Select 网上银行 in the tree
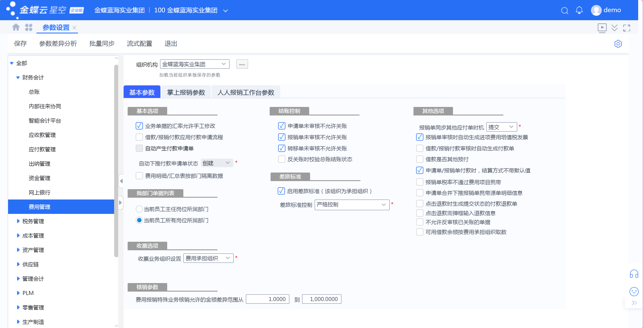Image resolution: width=644 pixels, height=328 pixels. pyautogui.click(x=40, y=193)
